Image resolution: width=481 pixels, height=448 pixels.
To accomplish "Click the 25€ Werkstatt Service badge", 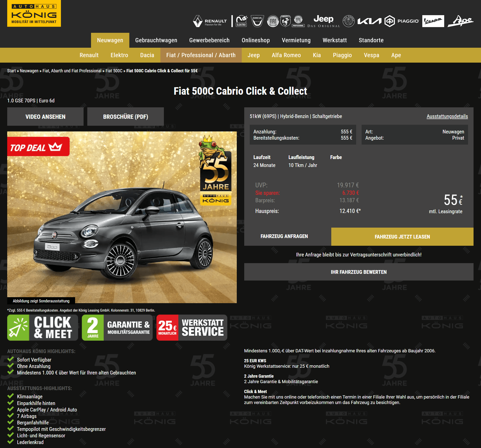I will [192, 327].
